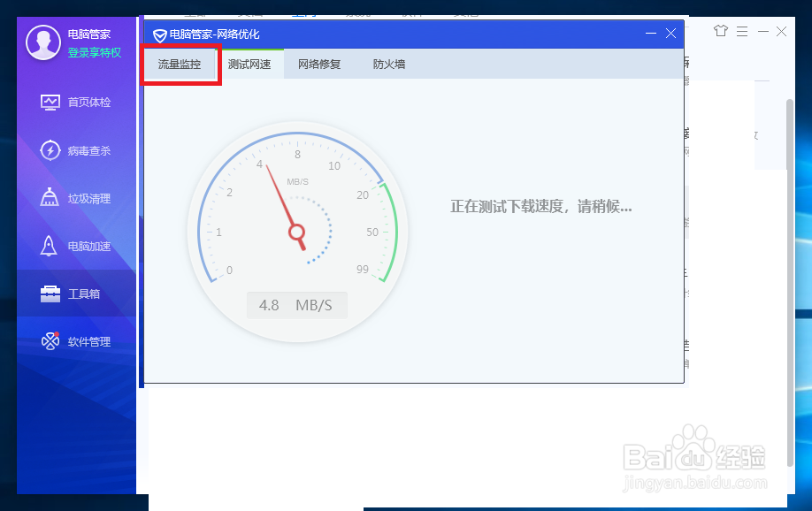Click the 电脑管家 shield logo in the title bar

[x=159, y=35]
